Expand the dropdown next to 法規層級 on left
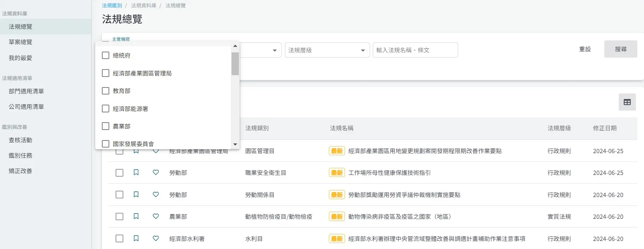Screen dimensions: 644x249 tap(274, 50)
